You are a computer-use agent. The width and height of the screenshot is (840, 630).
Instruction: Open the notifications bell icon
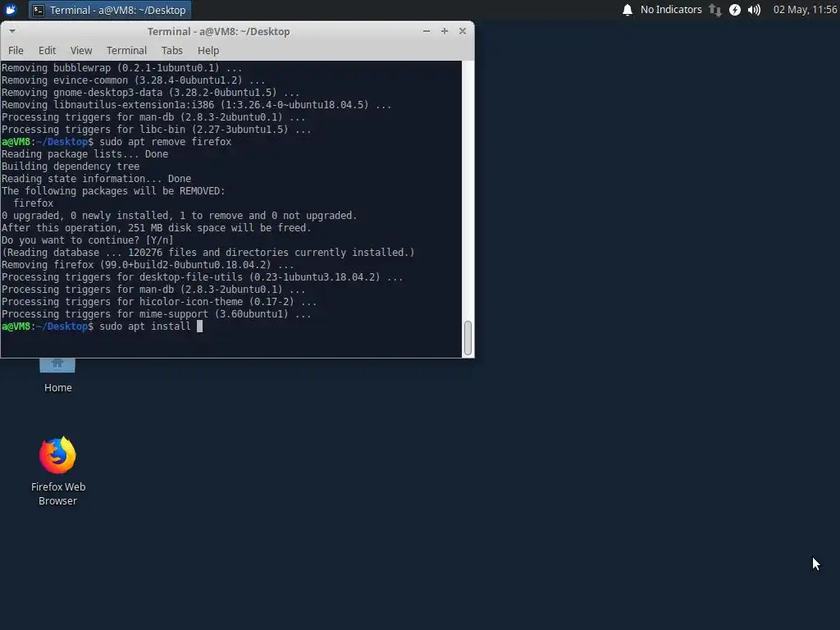tap(628, 10)
